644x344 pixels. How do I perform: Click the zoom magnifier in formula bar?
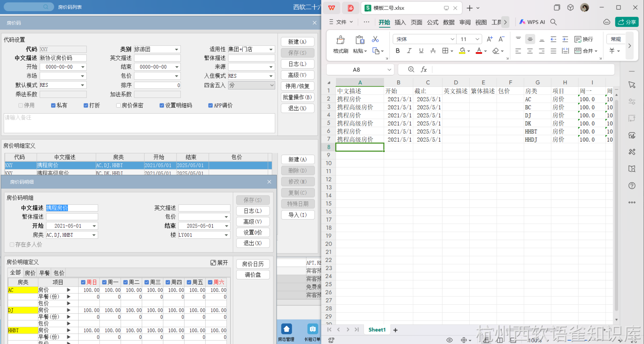(411, 69)
